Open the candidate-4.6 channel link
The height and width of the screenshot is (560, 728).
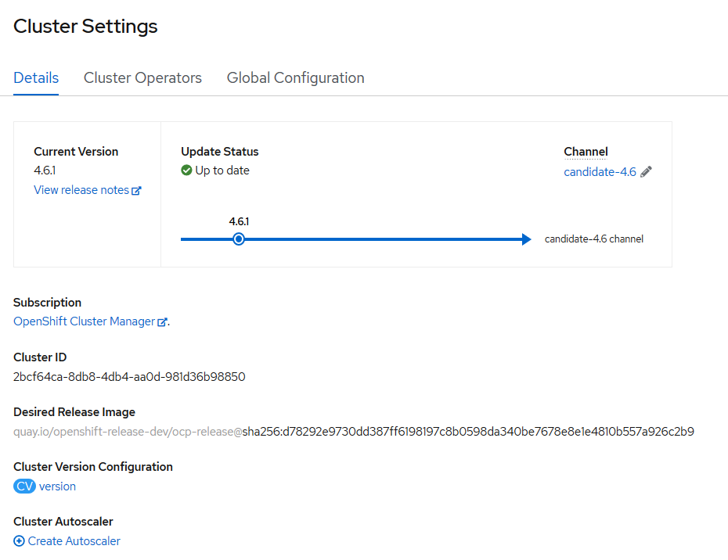pyautogui.click(x=600, y=172)
